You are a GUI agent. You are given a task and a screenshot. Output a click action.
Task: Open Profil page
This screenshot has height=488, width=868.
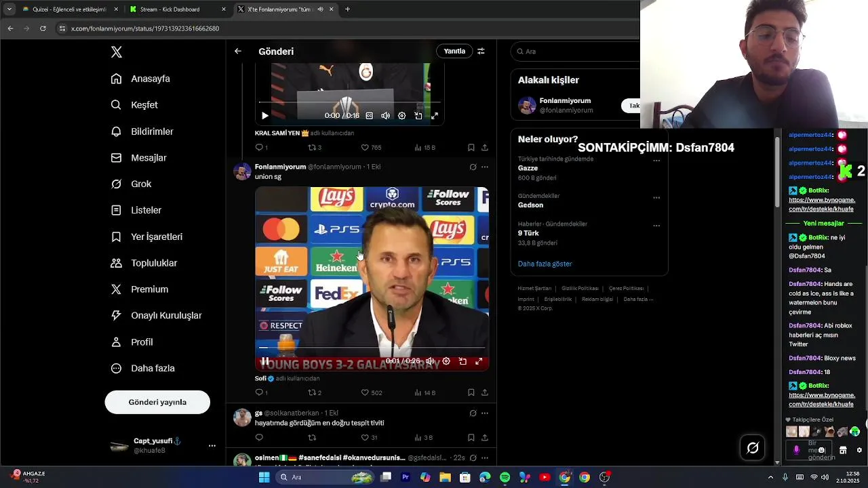132,342
